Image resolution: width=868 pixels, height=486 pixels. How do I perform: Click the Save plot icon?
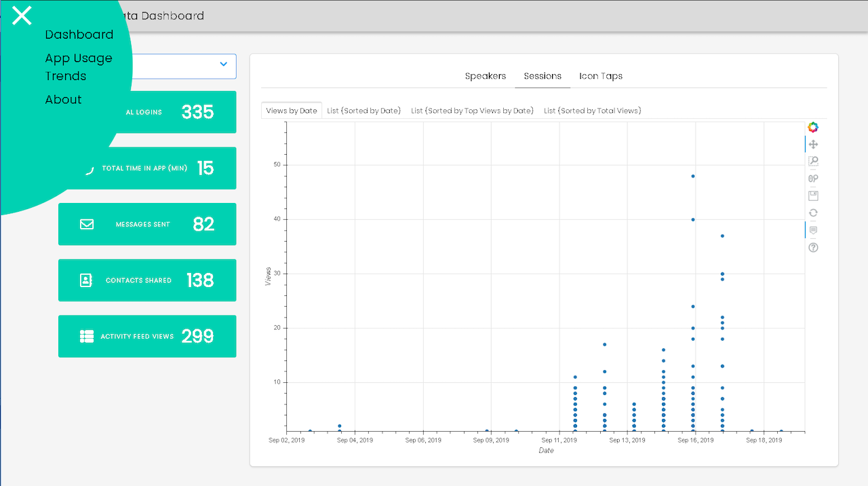coord(813,196)
